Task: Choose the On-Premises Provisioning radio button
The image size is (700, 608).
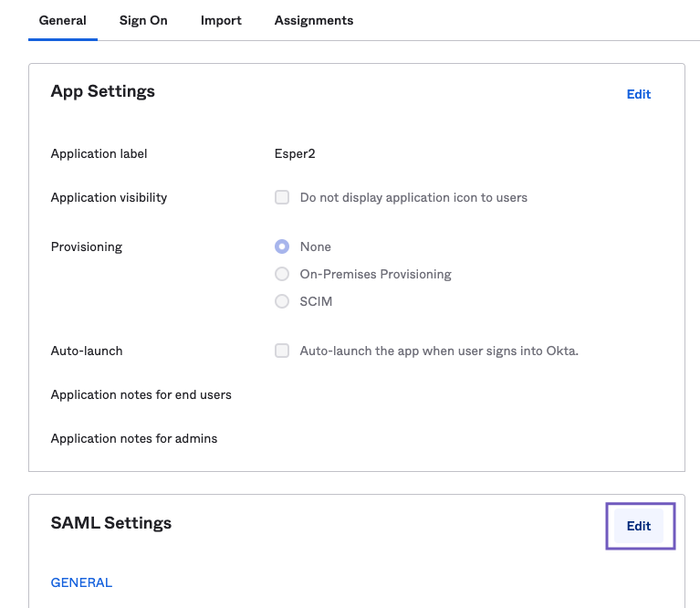Action: (x=282, y=274)
